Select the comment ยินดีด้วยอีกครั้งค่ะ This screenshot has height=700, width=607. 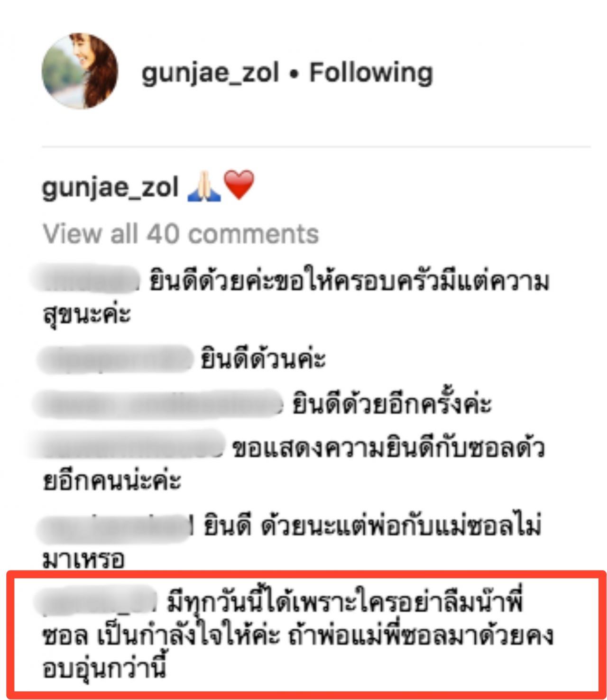(392, 404)
